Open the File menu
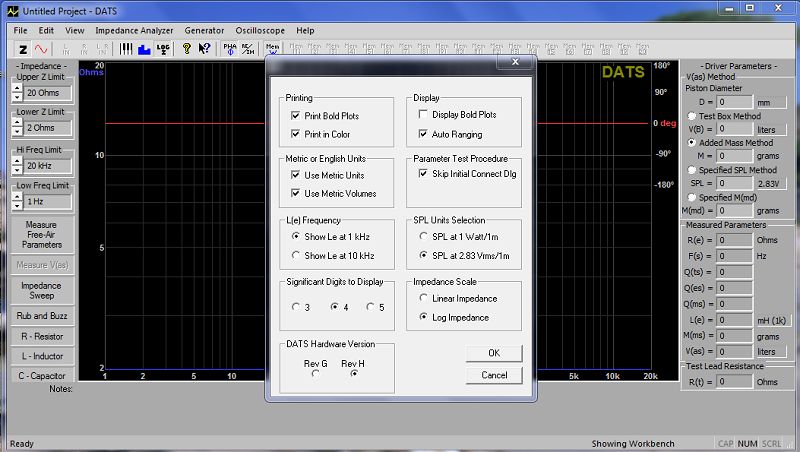This screenshot has height=452, width=800. point(20,31)
